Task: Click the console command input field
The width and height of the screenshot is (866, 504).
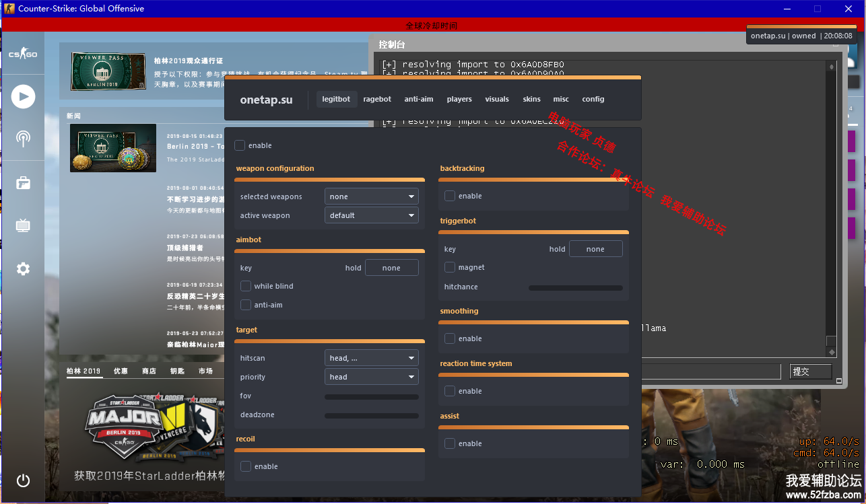Action: click(712, 371)
